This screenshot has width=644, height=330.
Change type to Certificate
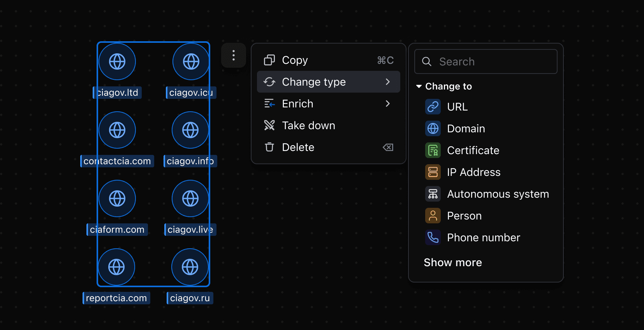point(473,150)
